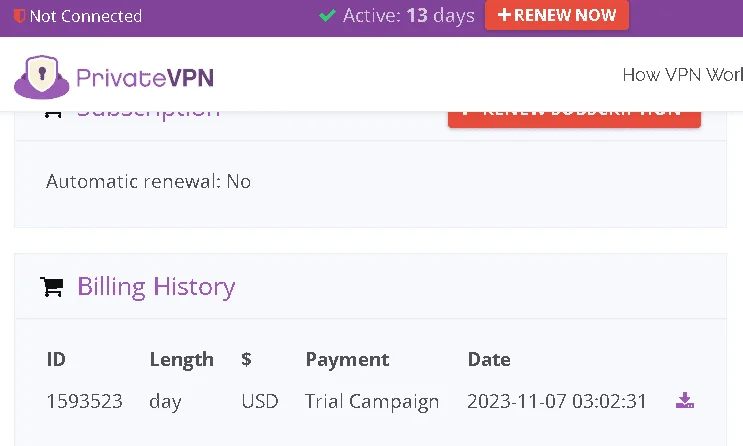Click the green Active checkmark icon
The height and width of the screenshot is (446, 743).
tap(327, 16)
